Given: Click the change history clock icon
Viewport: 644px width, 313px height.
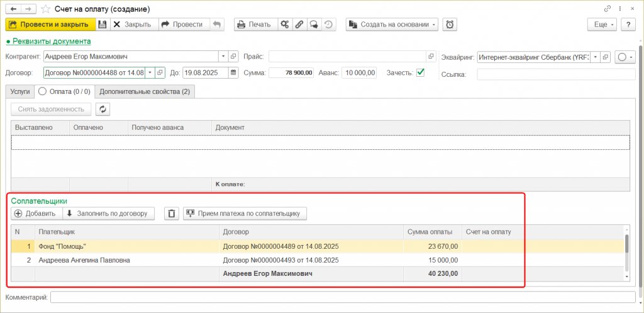Looking at the screenshot, I should tap(328, 25).
